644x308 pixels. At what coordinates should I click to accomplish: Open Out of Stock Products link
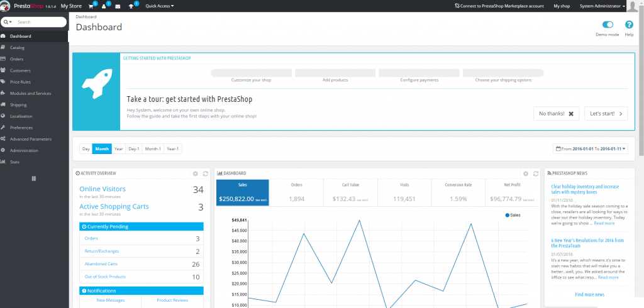pos(105,277)
